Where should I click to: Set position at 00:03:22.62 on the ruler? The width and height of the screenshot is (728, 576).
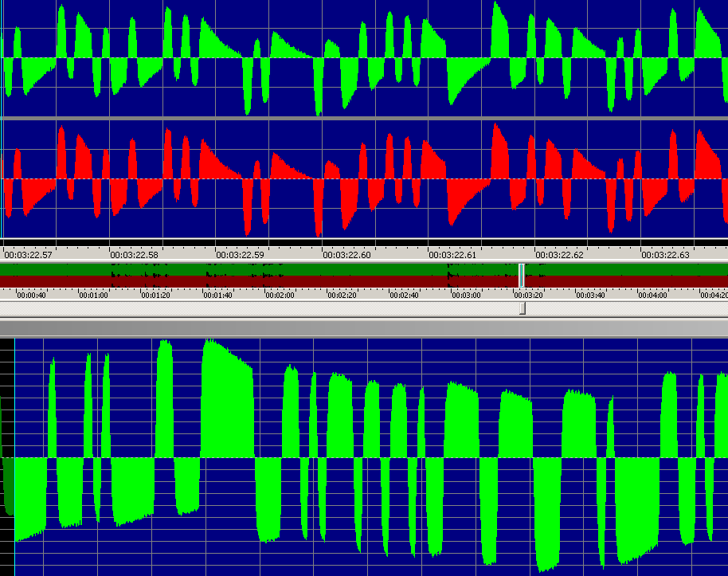click(559, 255)
